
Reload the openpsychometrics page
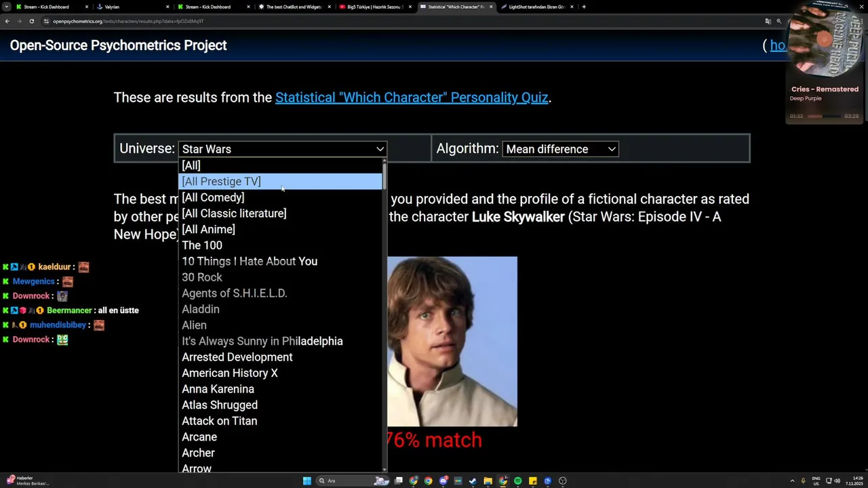click(32, 21)
